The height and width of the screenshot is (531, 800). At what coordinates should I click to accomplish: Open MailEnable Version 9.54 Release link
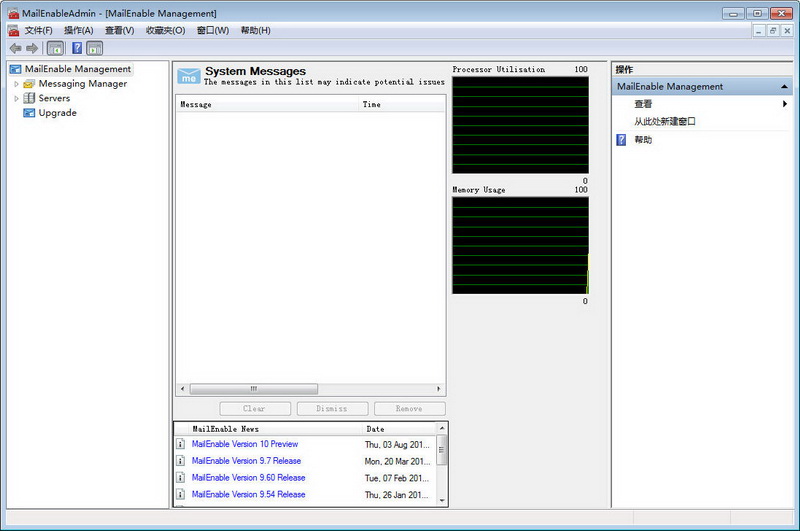(248, 494)
